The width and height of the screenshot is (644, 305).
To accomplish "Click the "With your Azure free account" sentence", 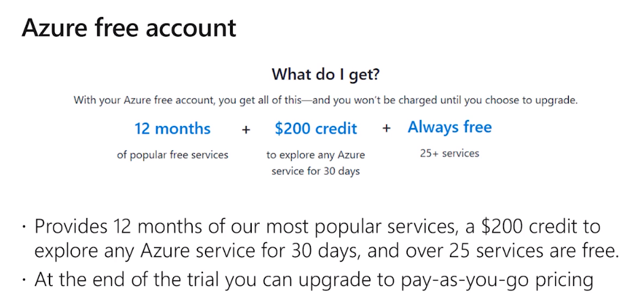I will (x=326, y=100).
